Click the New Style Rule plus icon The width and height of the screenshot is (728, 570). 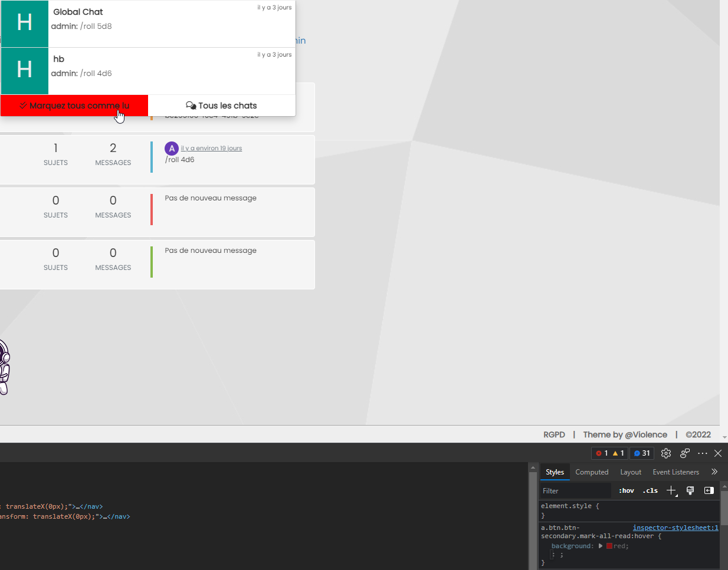click(x=671, y=490)
